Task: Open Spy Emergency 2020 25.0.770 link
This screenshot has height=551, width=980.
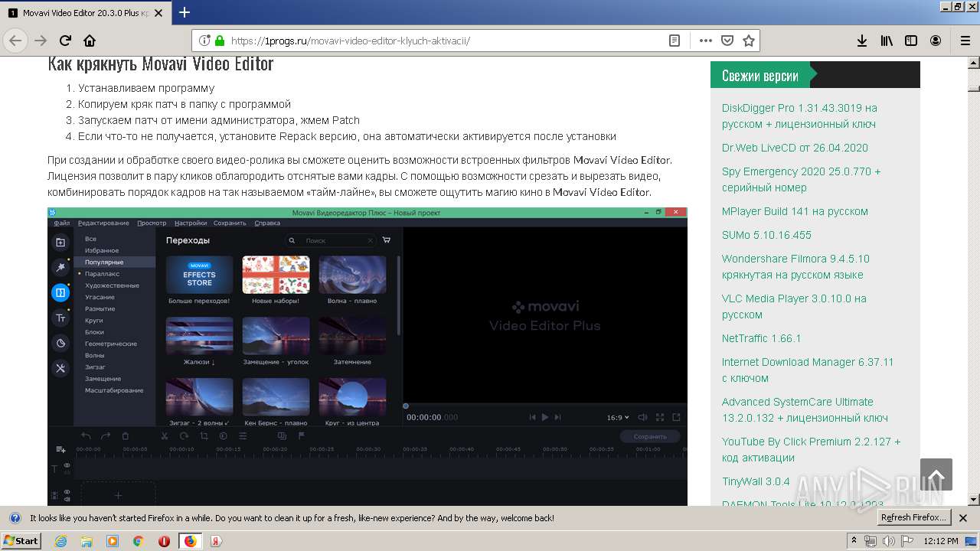Action: (x=801, y=179)
